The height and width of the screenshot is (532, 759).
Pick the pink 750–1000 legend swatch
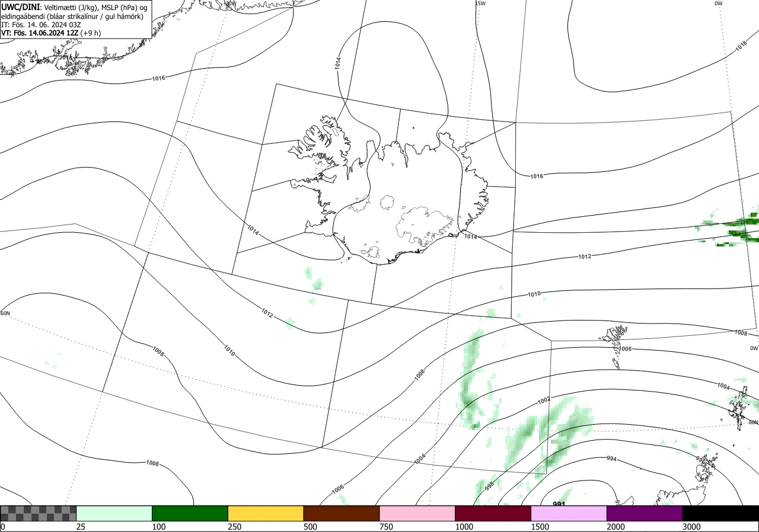click(417, 513)
